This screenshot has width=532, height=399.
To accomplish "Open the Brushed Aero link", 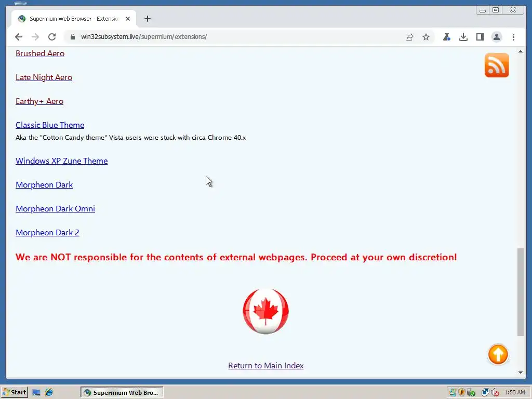I will click(x=40, y=54).
